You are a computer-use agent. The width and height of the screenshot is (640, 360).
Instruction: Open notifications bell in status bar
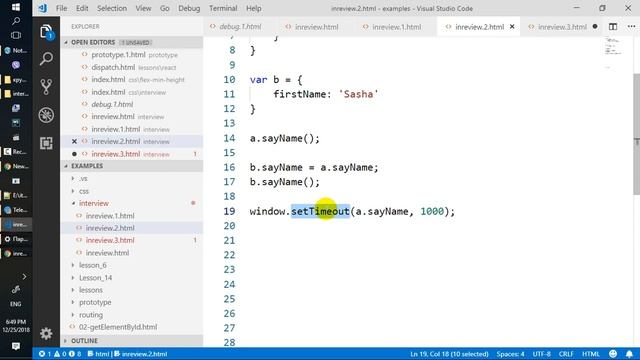pyautogui.click(x=629, y=354)
